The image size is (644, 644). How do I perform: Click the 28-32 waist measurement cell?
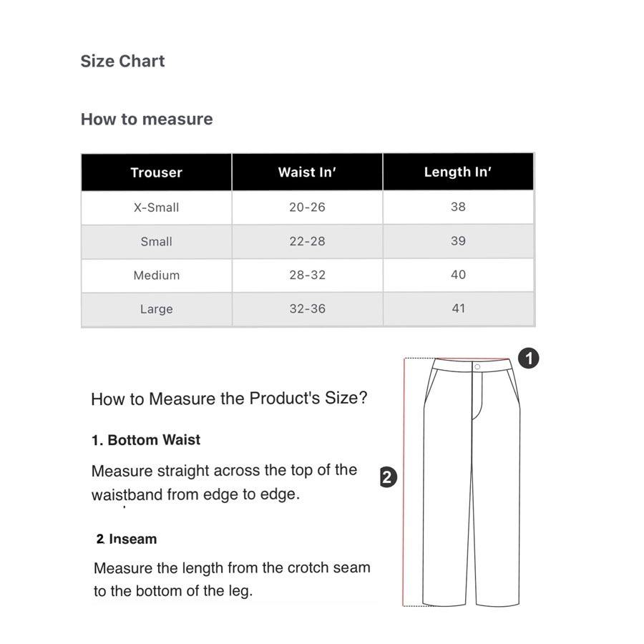click(x=307, y=275)
